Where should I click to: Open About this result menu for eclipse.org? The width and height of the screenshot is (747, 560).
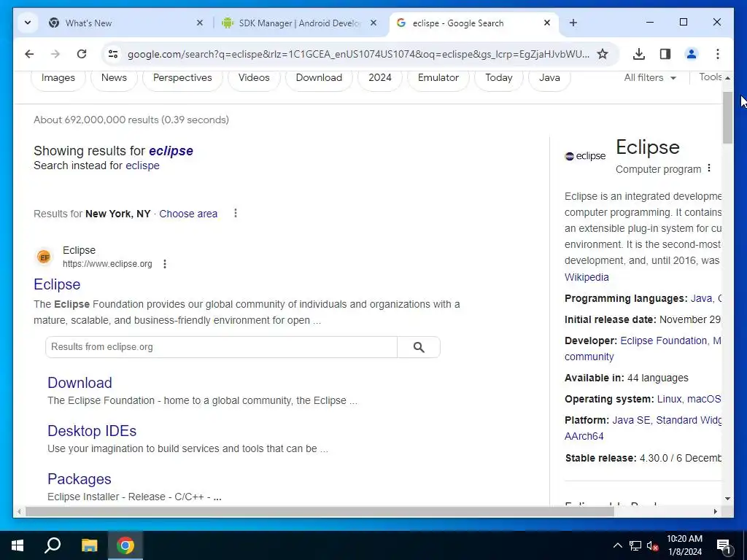click(165, 264)
